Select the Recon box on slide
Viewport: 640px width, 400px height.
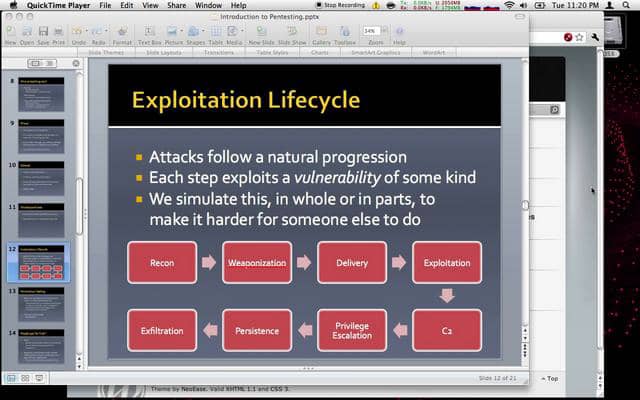(x=162, y=262)
